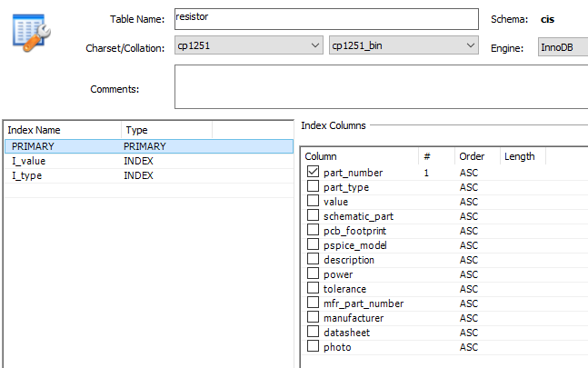Open the InnoDB engine dropdown
588x368 pixels.
point(563,48)
